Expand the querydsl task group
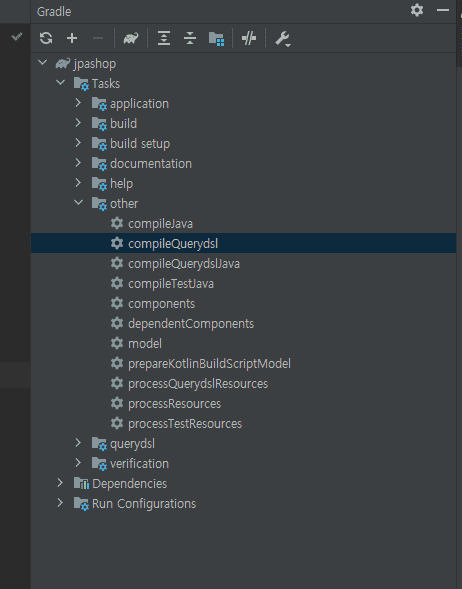Viewport: 462px width, 589px height. [x=78, y=443]
